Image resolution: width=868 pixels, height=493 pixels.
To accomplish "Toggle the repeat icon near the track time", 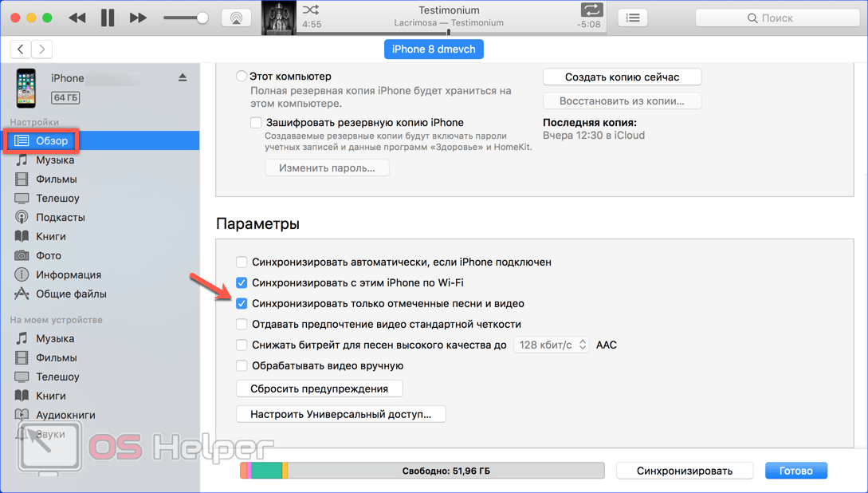I will pyautogui.click(x=591, y=10).
